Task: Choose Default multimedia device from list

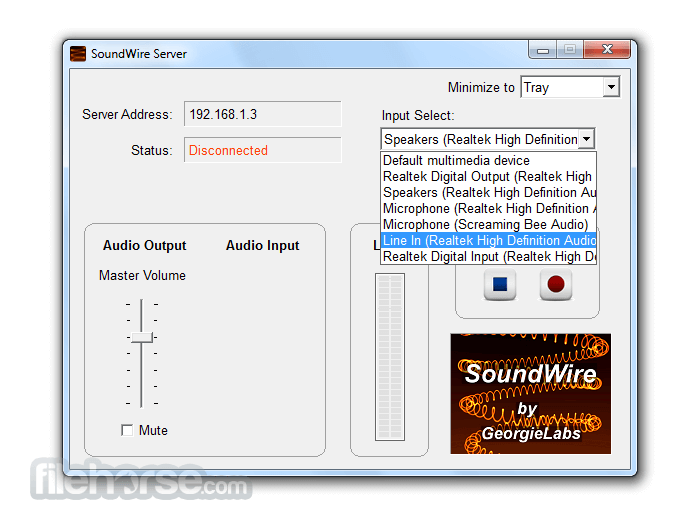Action: (x=488, y=160)
